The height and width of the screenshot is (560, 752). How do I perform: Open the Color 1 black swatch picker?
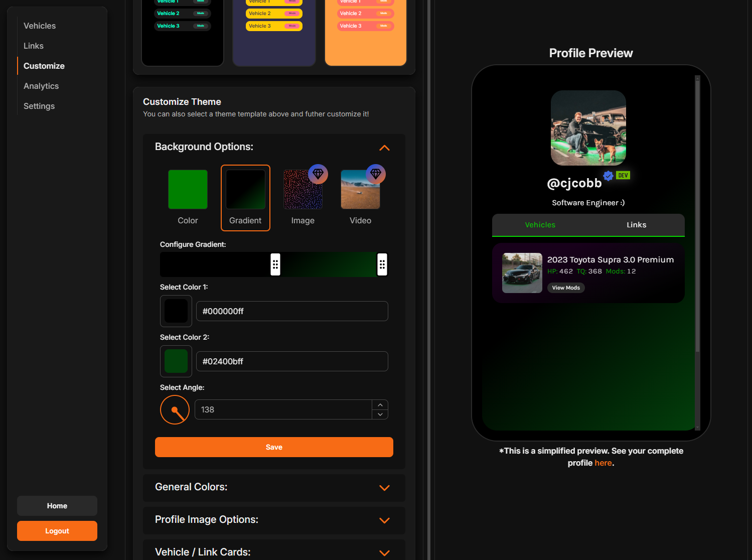(x=176, y=311)
